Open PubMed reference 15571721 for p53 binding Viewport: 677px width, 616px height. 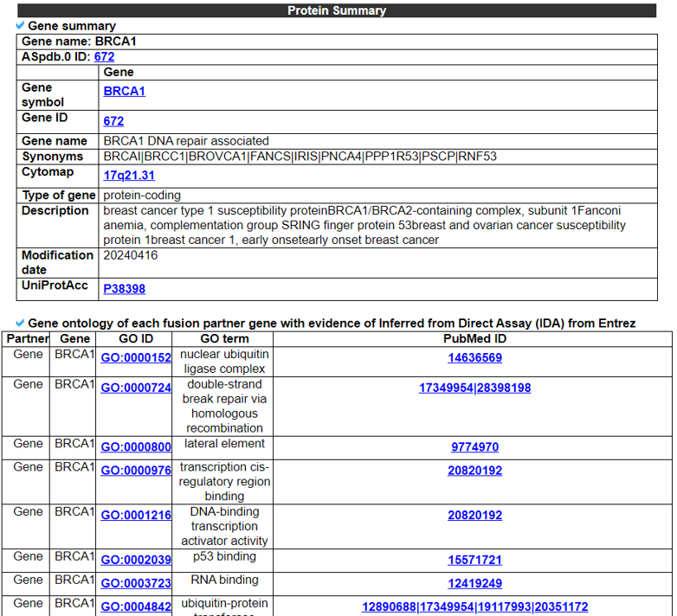point(474,560)
